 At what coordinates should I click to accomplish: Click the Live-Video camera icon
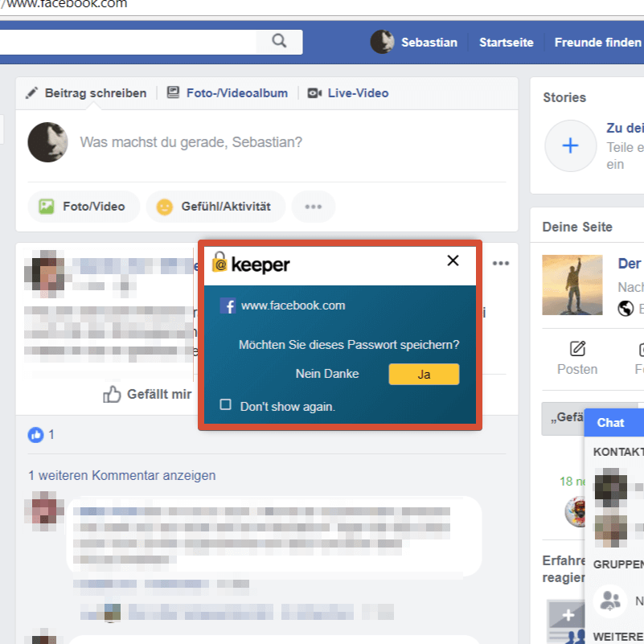pyautogui.click(x=314, y=93)
